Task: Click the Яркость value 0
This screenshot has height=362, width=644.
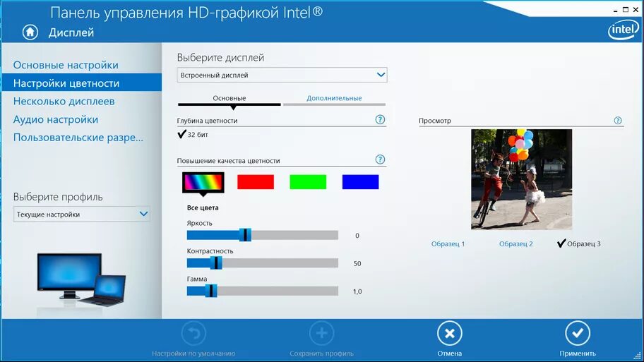Action: pyautogui.click(x=357, y=236)
